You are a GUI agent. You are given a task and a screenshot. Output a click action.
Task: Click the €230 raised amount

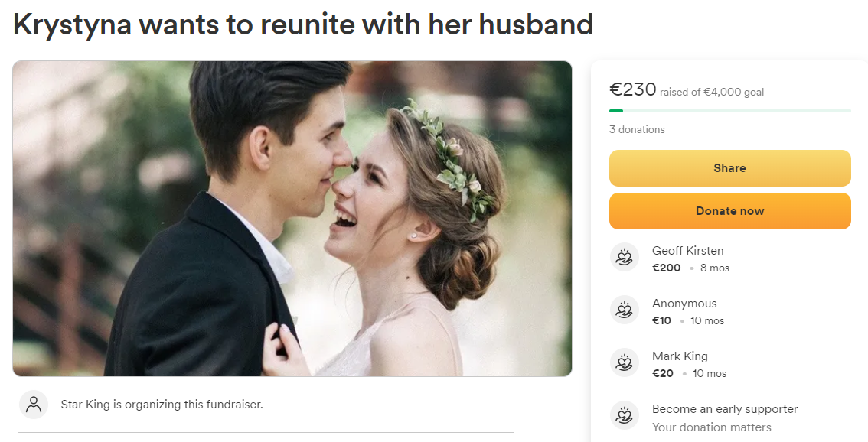pyautogui.click(x=633, y=89)
